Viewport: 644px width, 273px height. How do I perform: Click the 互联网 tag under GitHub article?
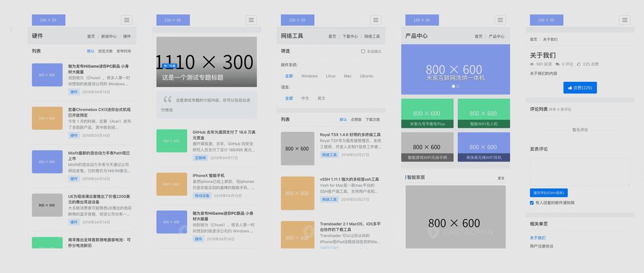pos(199,158)
